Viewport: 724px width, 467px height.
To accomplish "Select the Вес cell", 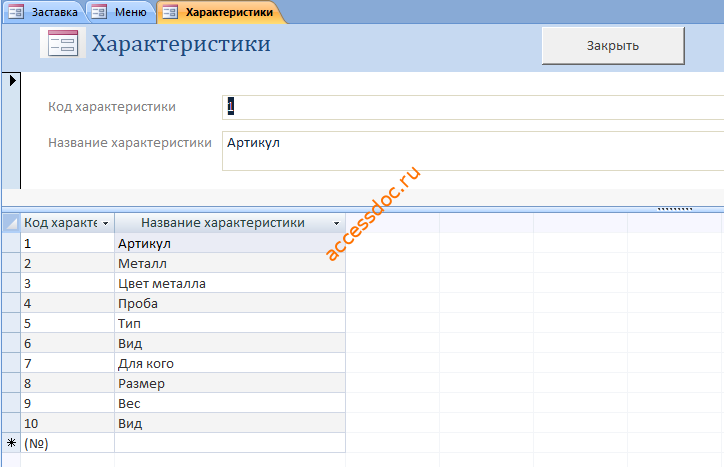I will point(229,403).
